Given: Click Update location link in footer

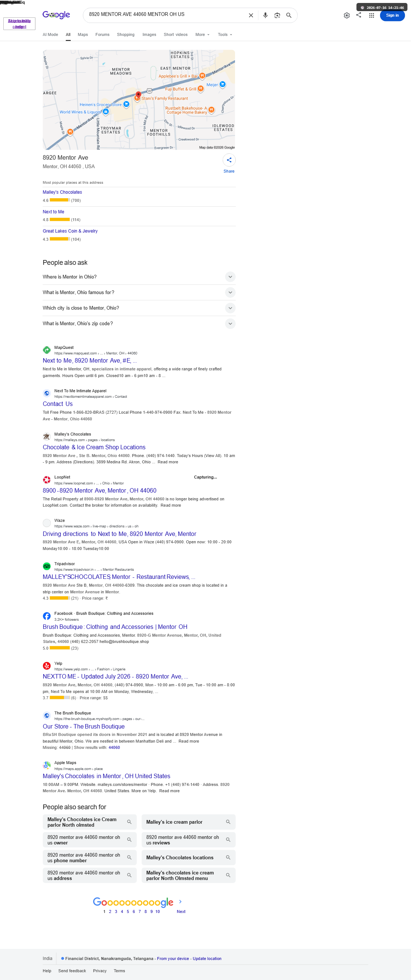Looking at the screenshot, I should [x=207, y=958].
